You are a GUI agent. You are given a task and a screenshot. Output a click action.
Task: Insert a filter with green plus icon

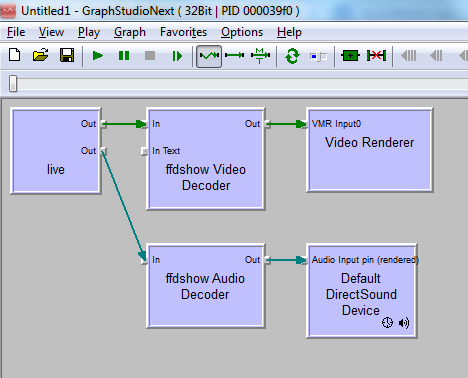point(350,56)
